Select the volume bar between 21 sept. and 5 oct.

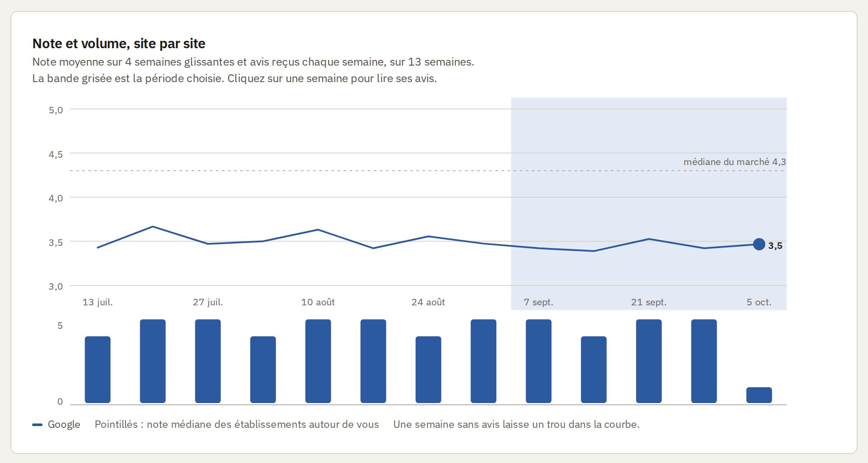click(x=704, y=361)
